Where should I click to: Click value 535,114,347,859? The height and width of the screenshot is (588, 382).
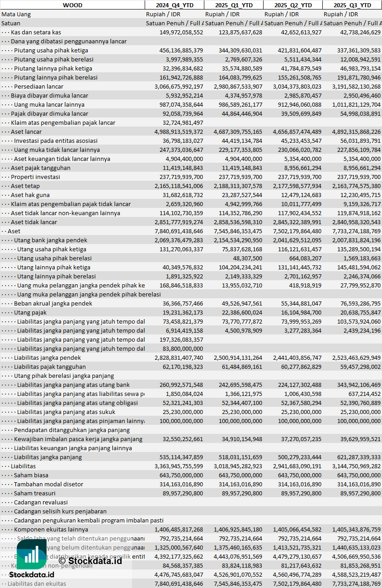(181, 457)
